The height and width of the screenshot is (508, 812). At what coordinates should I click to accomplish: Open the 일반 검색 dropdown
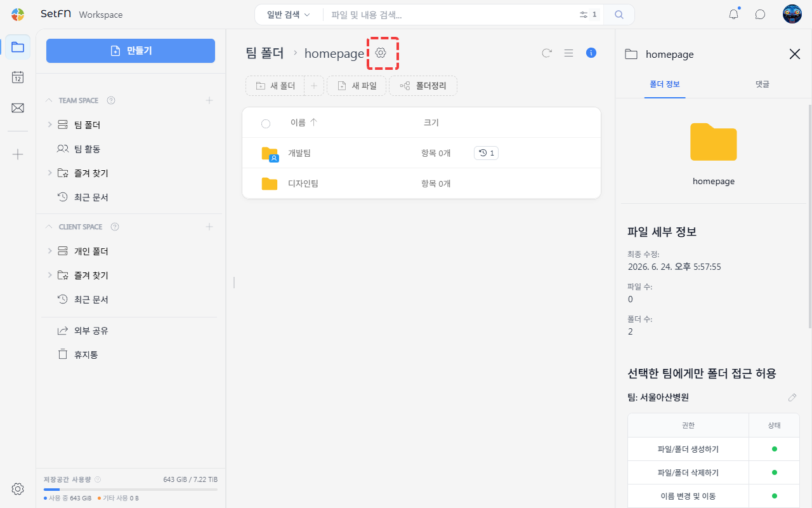[x=289, y=15]
